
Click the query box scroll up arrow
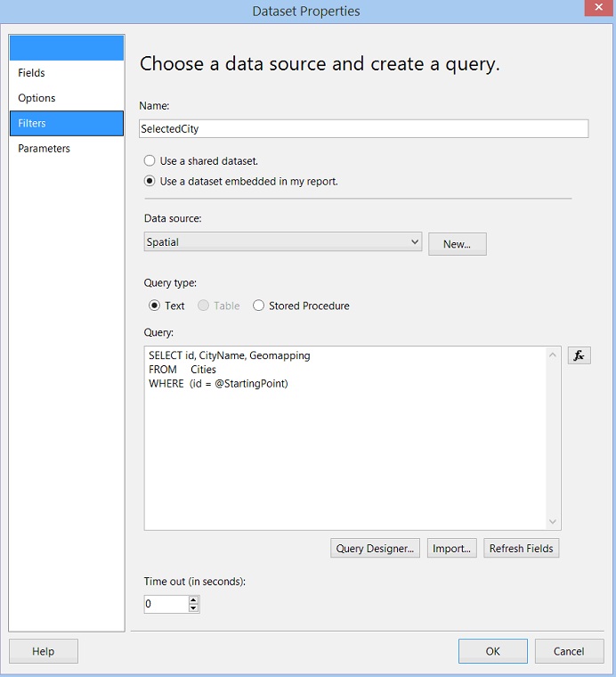point(554,355)
